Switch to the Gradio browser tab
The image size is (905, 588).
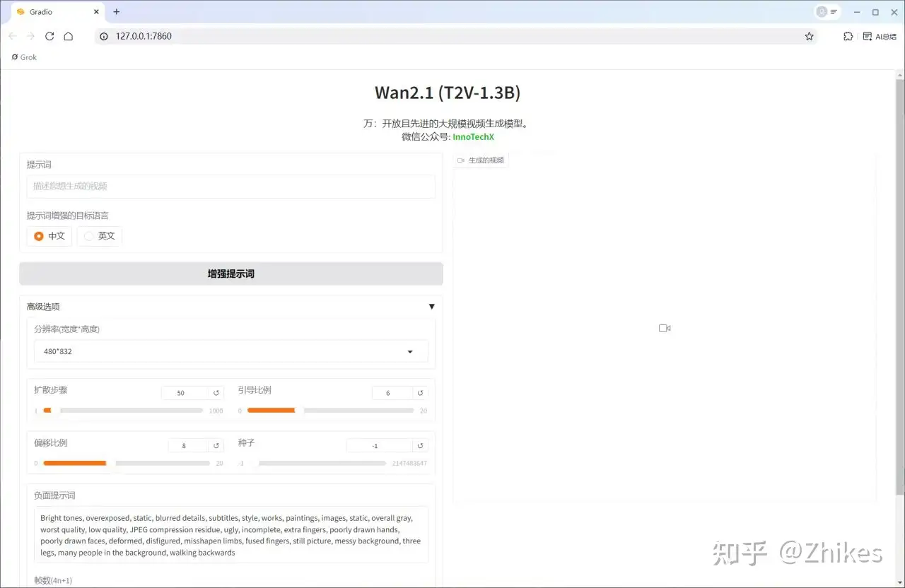(x=57, y=12)
